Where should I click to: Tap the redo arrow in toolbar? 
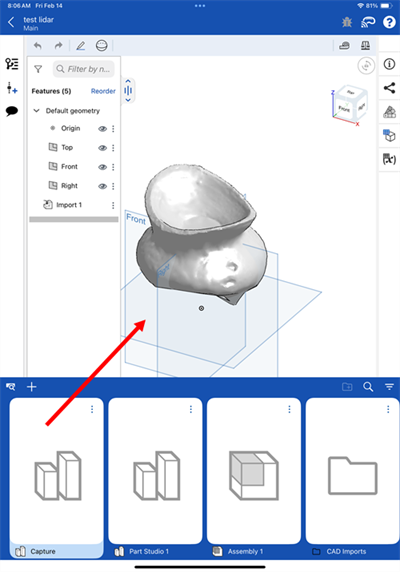tap(58, 46)
